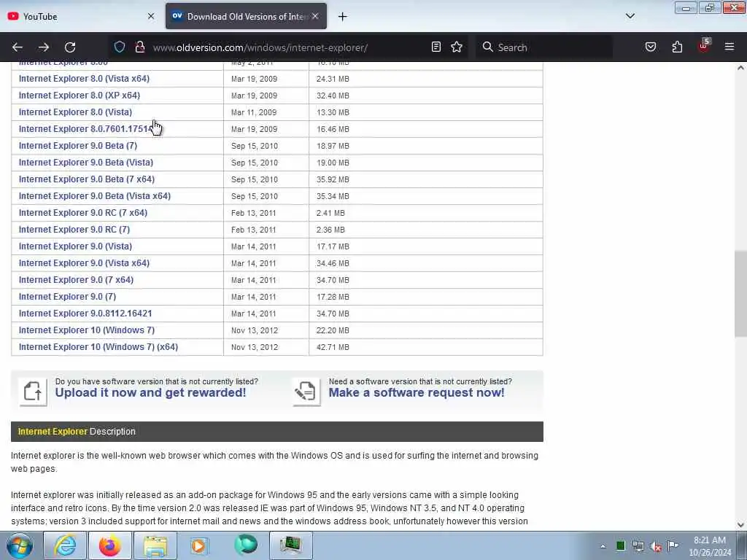Open Internet Explorer 9.0 Beta (7) link
747x560 pixels.
click(x=78, y=146)
